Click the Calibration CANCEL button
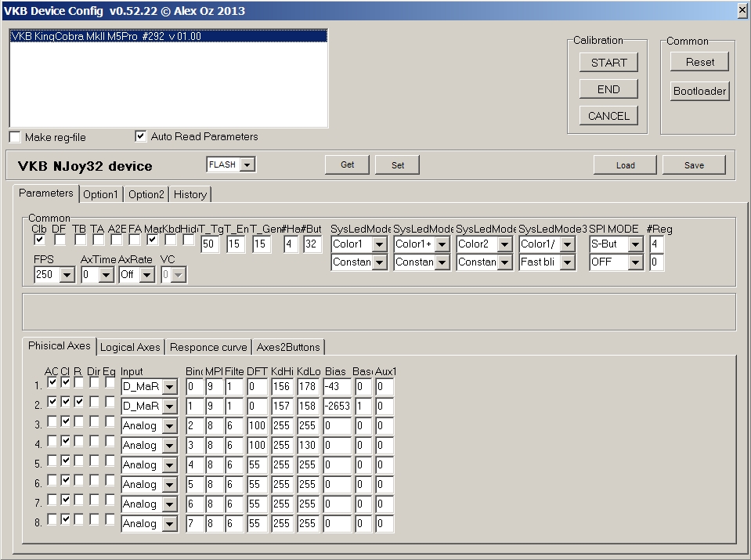751x560 pixels. [608, 116]
